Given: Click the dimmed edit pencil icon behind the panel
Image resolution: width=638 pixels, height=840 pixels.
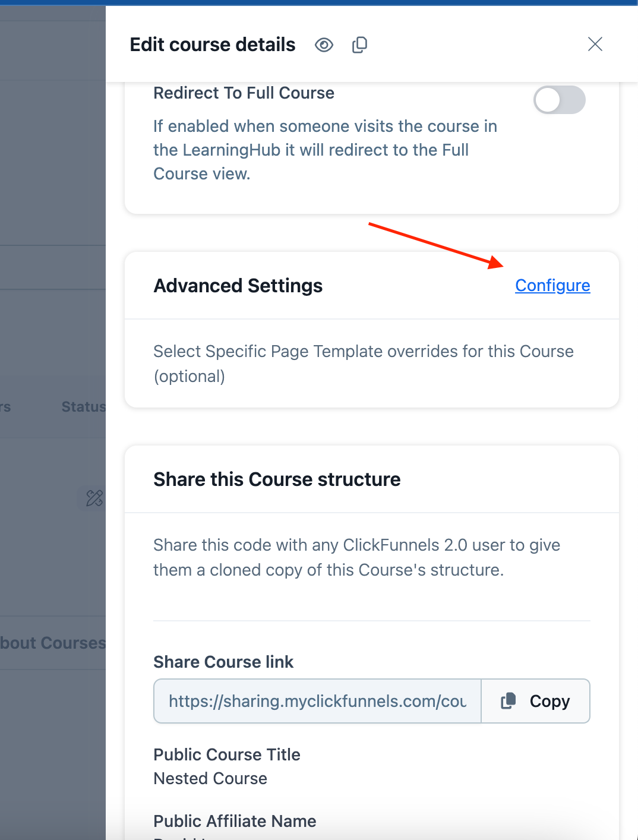Looking at the screenshot, I should [94, 498].
